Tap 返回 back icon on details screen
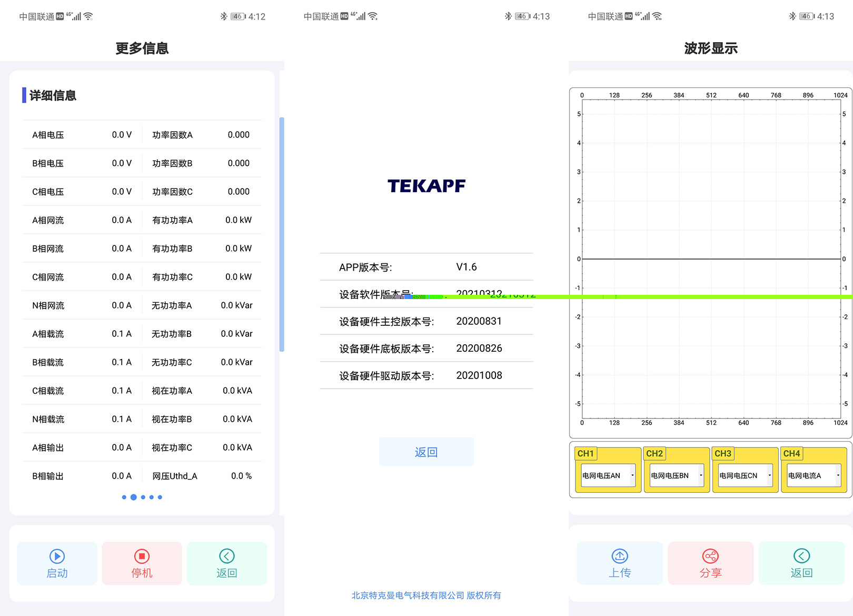Viewport: 853px width, 616px height. (226, 556)
